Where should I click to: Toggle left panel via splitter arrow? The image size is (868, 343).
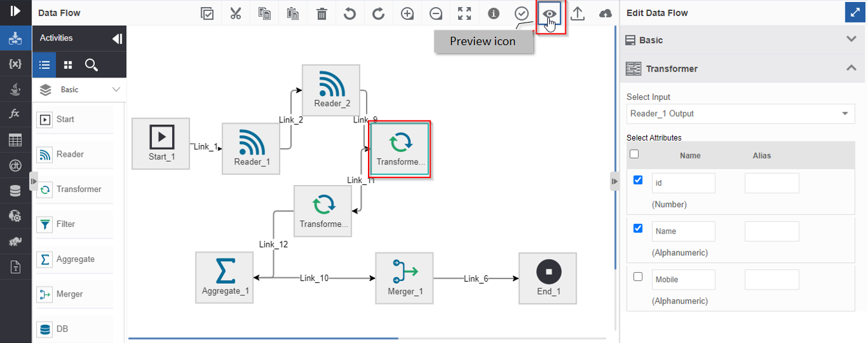tap(34, 182)
